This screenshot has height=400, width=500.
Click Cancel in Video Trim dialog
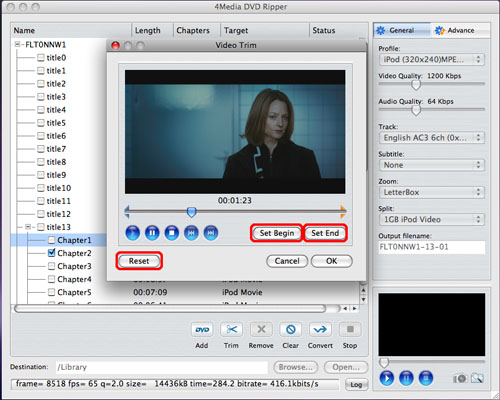[287, 261]
